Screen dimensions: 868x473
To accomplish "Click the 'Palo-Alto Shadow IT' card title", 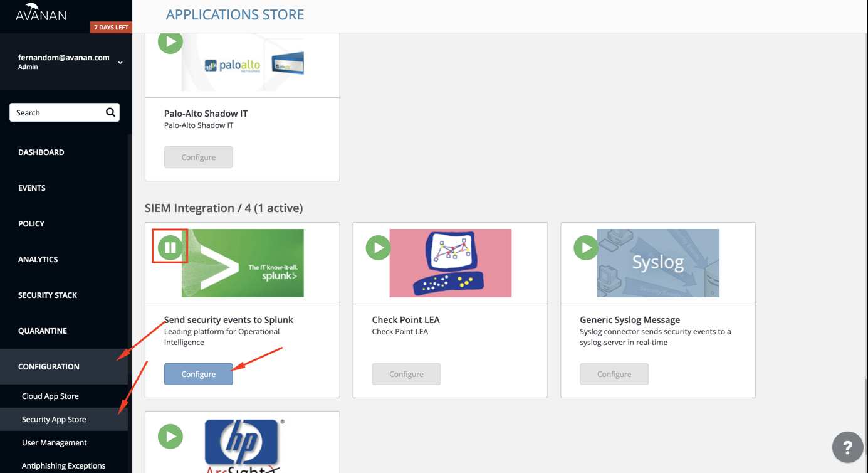I will coord(206,113).
